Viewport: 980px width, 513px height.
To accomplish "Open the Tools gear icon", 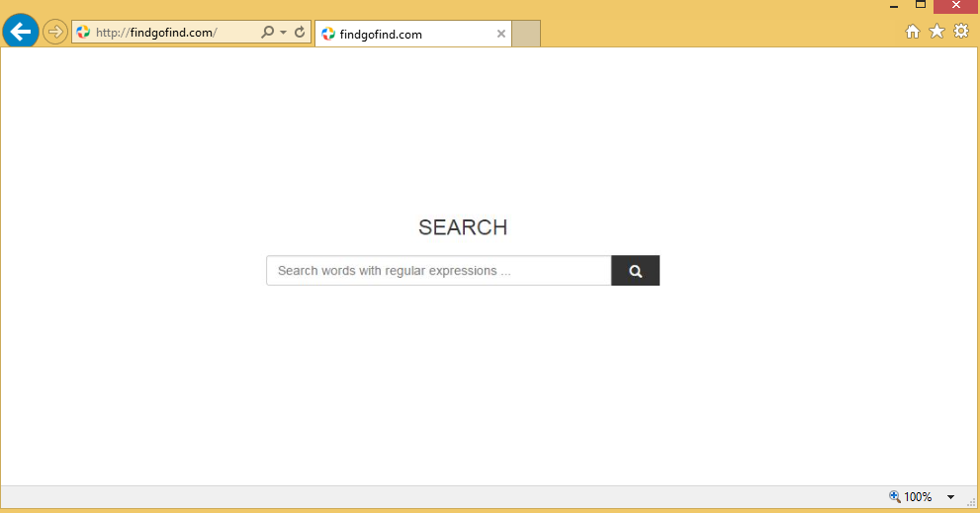I will pos(961,32).
